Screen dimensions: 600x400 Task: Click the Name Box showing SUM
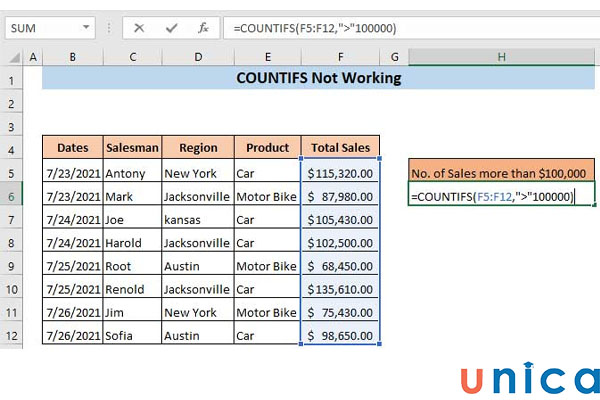(40, 29)
